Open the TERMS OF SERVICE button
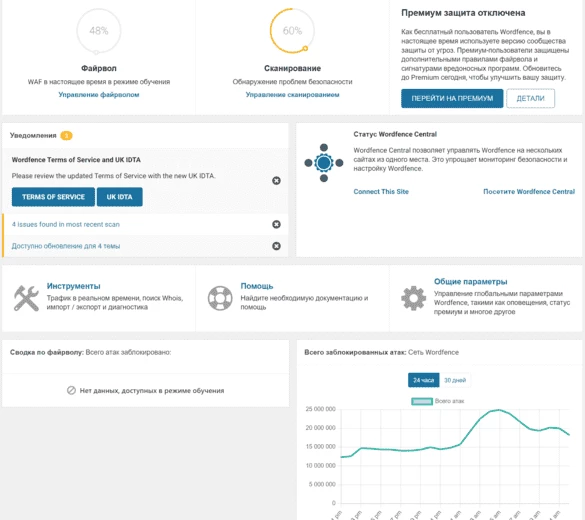 (53, 197)
